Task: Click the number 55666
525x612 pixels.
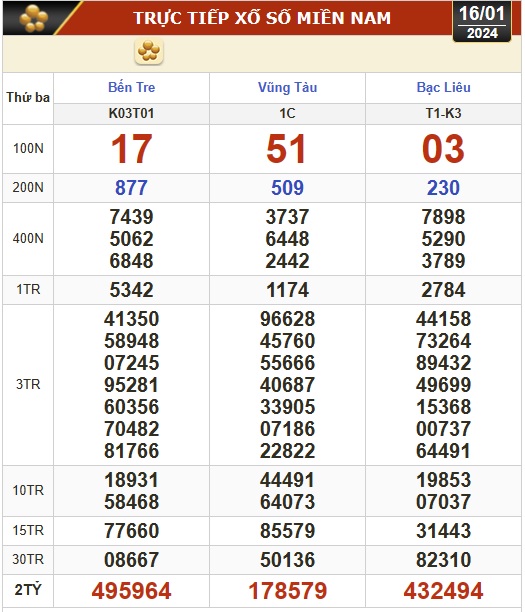Action: (x=287, y=363)
